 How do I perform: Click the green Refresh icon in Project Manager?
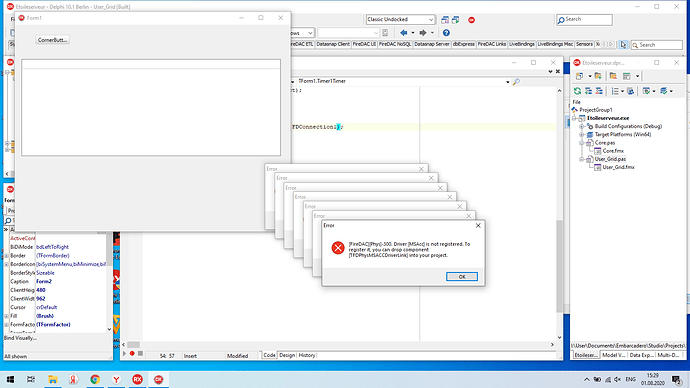point(577,91)
